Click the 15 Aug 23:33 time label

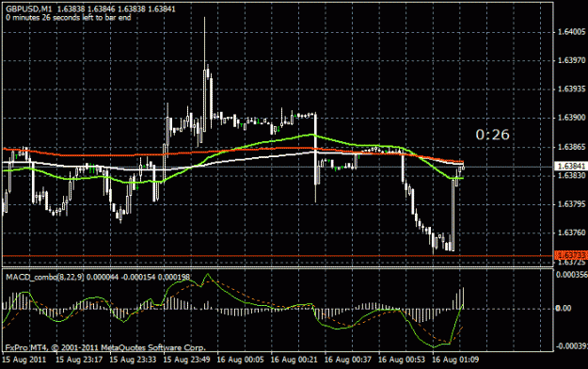pyautogui.click(x=133, y=360)
